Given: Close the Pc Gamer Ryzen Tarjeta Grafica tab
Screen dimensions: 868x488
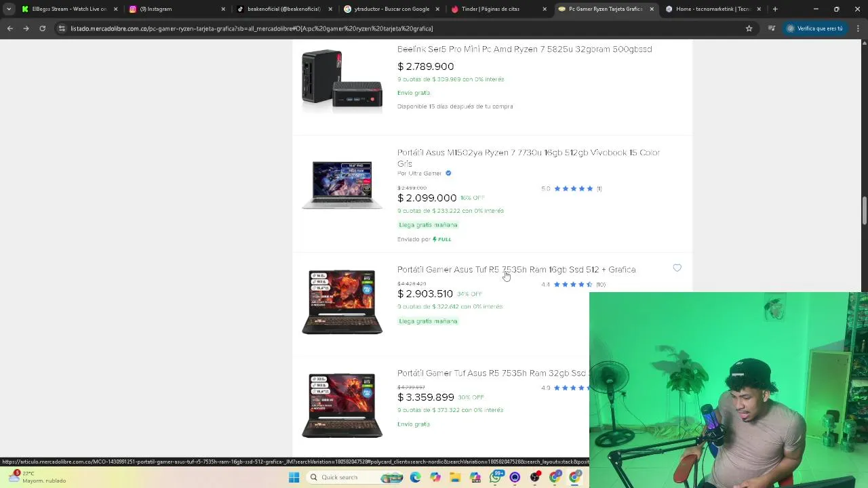Looking at the screenshot, I should [x=652, y=9].
